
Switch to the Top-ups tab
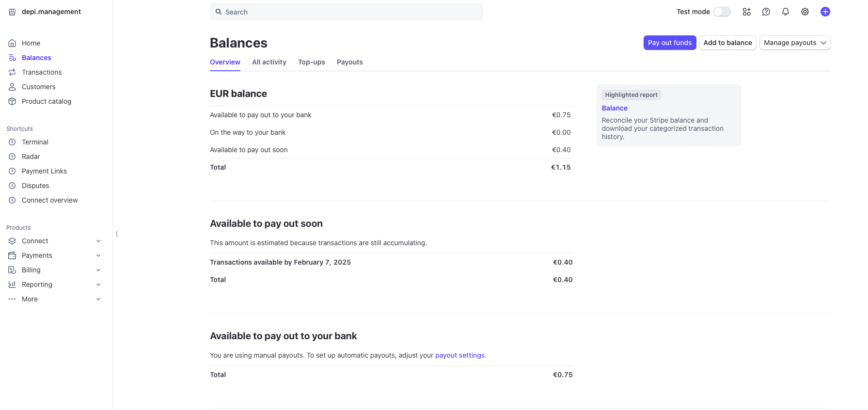click(x=312, y=62)
